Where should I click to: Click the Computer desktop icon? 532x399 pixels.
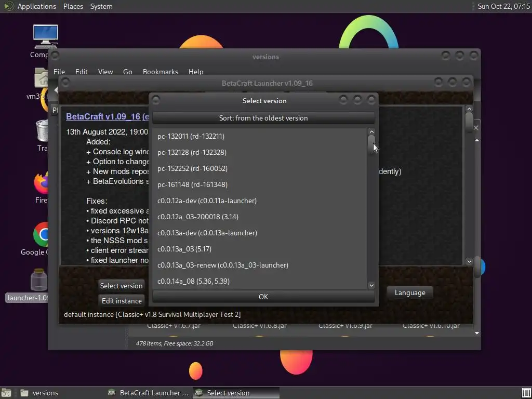tap(46, 37)
